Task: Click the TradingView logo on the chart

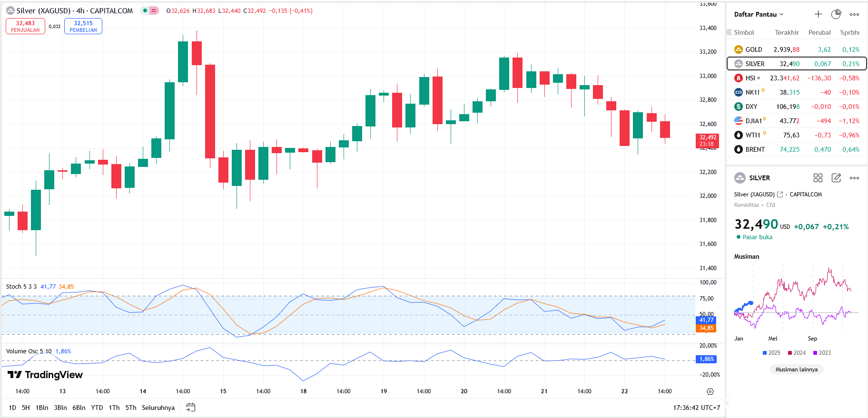Action: pyautogui.click(x=45, y=375)
